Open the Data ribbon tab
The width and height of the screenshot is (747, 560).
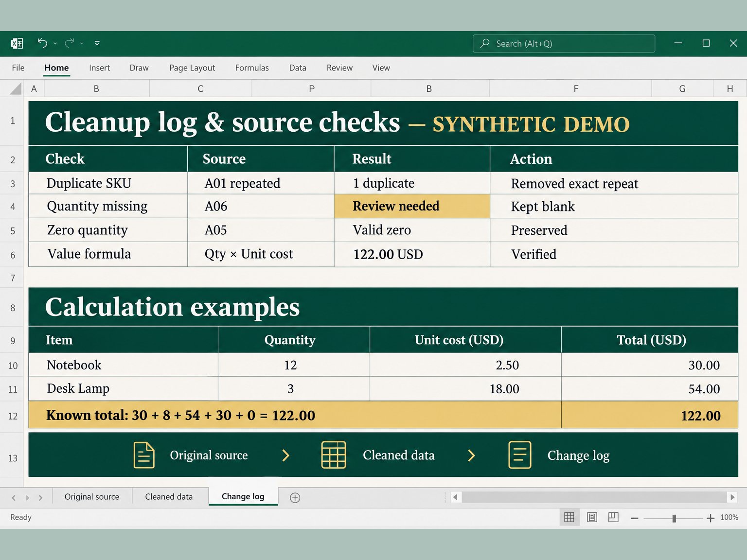(x=298, y=68)
